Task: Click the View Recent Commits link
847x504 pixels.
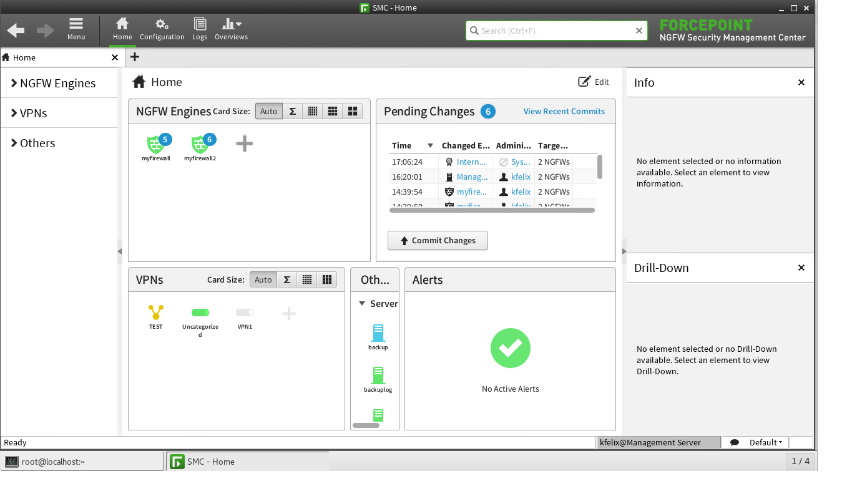Action: coord(564,111)
